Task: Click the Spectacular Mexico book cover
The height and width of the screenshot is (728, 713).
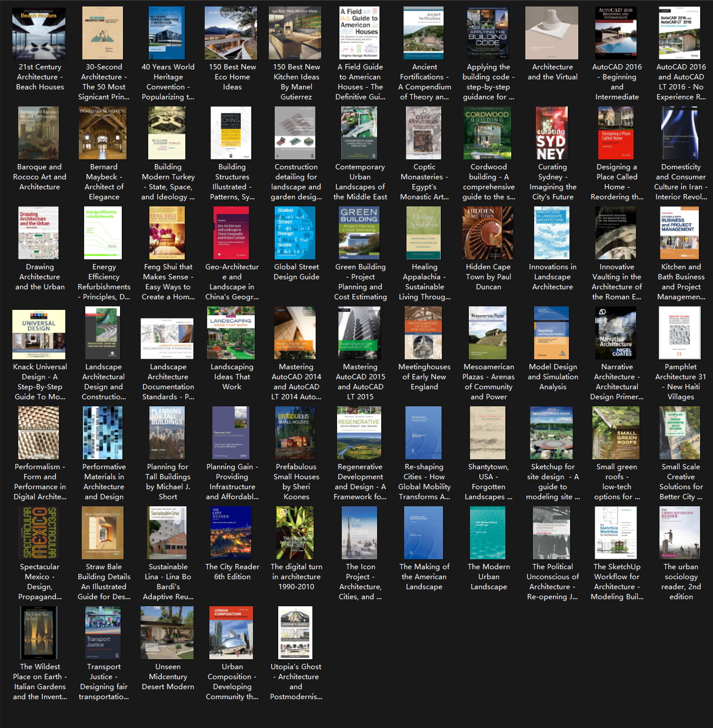Action: click(x=39, y=533)
